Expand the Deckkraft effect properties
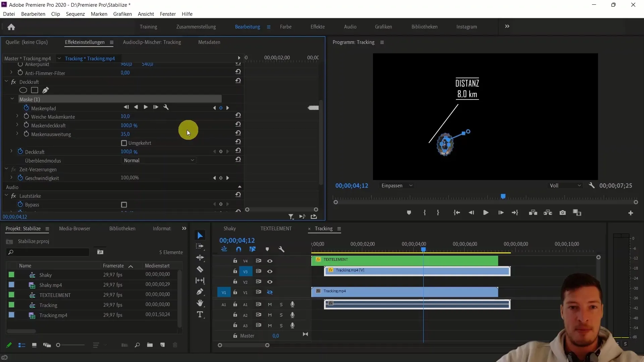 (11, 152)
